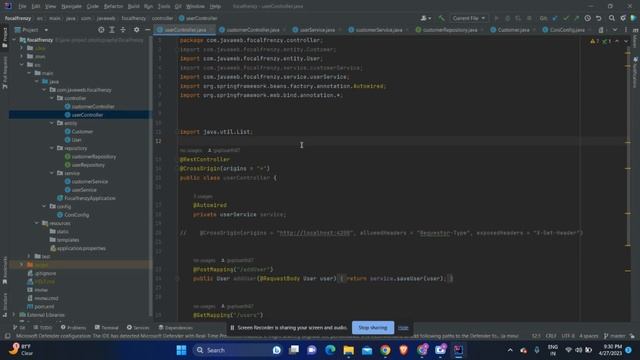
Task: Switch to customerController.java tab
Action: coord(253,30)
